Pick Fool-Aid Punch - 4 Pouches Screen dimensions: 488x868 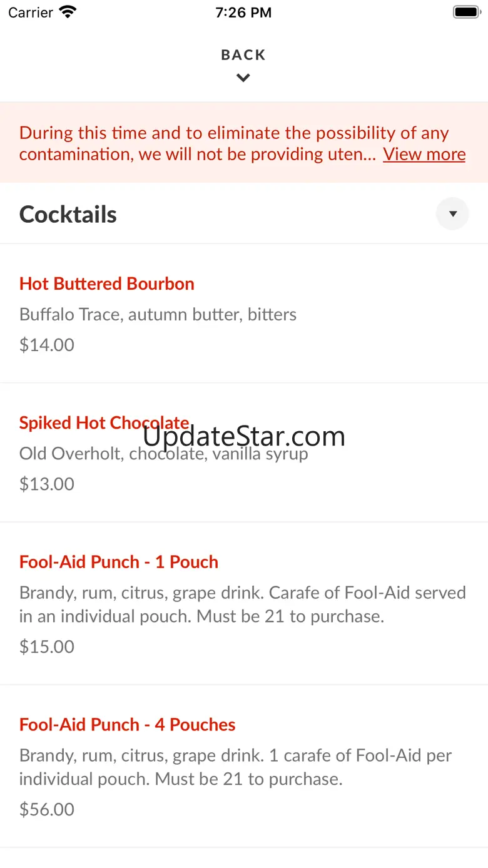click(x=128, y=725)
